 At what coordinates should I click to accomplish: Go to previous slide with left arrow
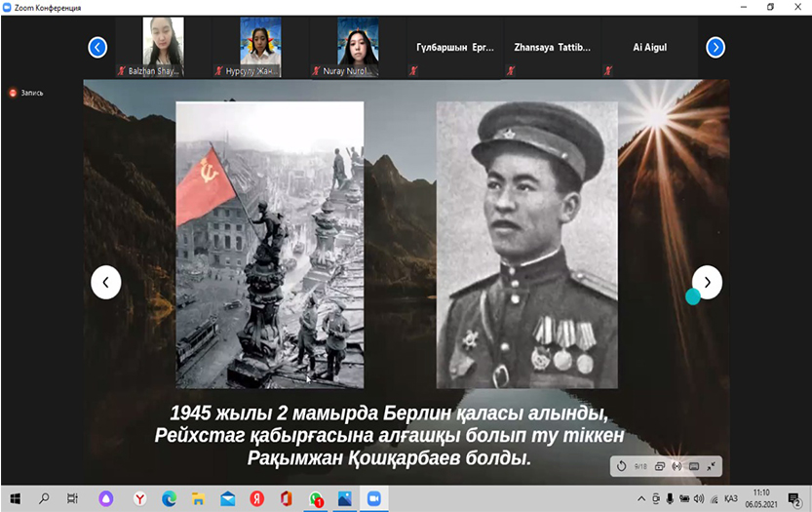105,283
